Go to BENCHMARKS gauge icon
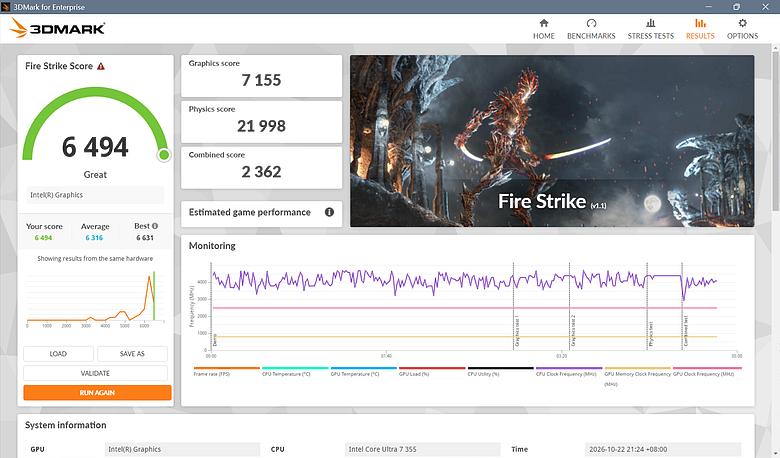 coord(591,23)
